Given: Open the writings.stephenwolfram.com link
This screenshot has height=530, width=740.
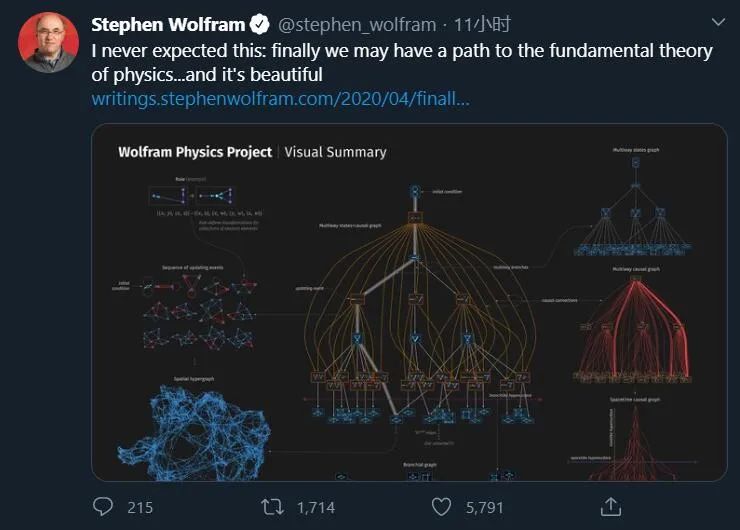Looking at the screenshot, I should coord(280,99).
